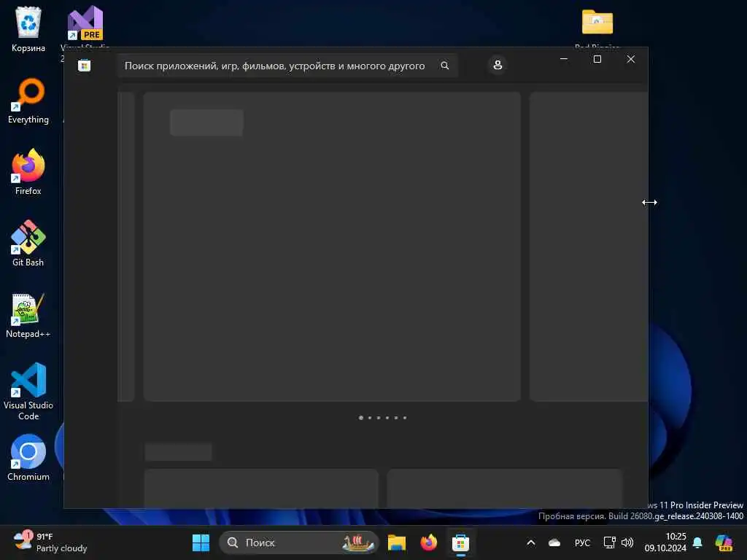The height and width of the screenshot is (560, 747).
Task: Open File Explorer from taskbar
Action: [x=396, y=542]
